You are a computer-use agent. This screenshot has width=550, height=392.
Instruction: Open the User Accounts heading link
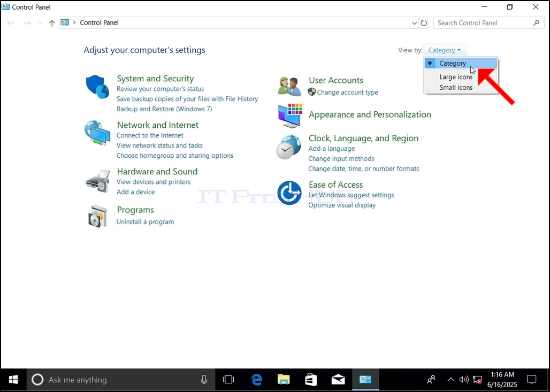point(336,80)
